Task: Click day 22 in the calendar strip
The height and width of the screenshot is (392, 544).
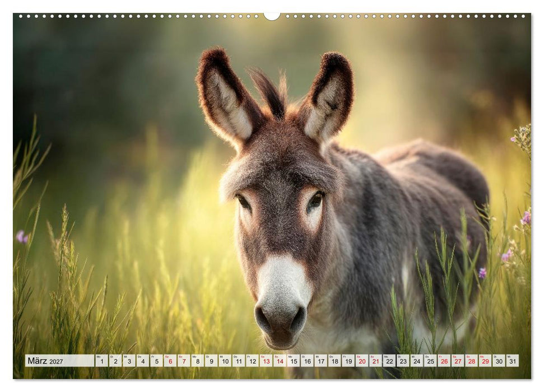Action: tap(389, 361)
